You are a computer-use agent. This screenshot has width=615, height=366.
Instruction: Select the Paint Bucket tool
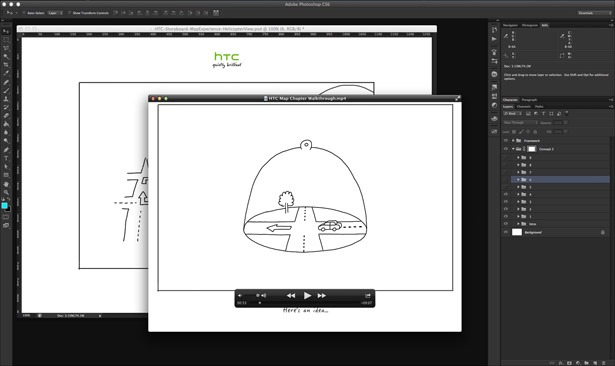click(6, 124)
